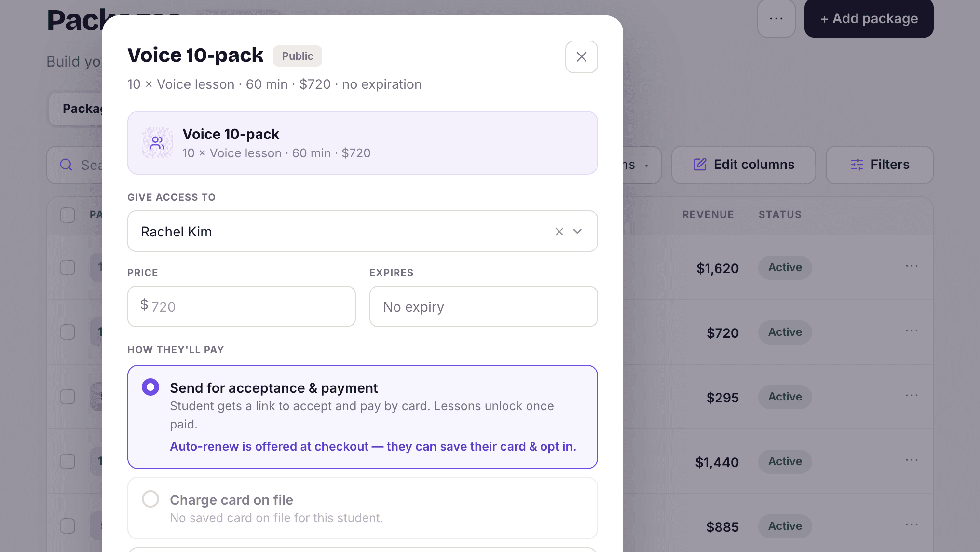
Task: Click the Auto-renew is offered at checkout note
Action: click(373, 446)
